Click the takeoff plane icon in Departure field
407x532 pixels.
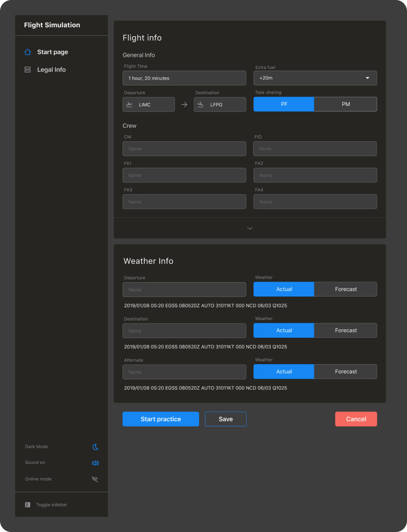click(129, 105)
